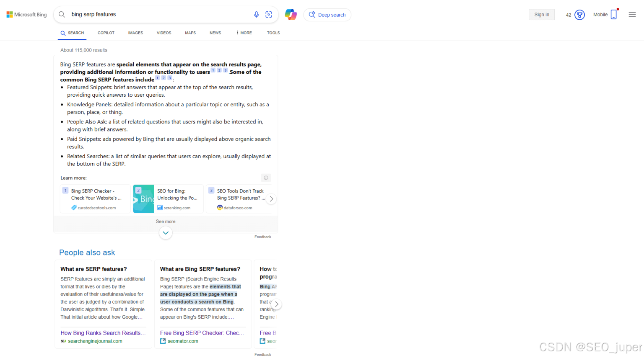Advance People also ask carousel arrow
Screen dimensions: 644x358
[276, 304]
